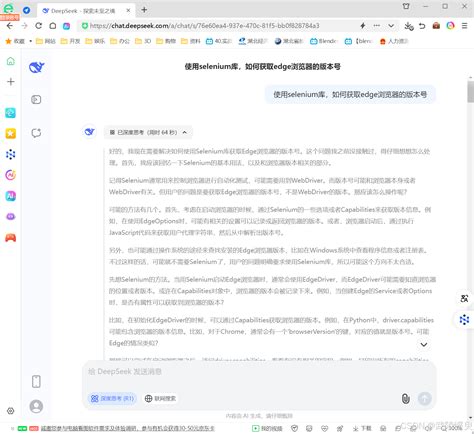Open the user profile avatar

(x=36, y=406)
